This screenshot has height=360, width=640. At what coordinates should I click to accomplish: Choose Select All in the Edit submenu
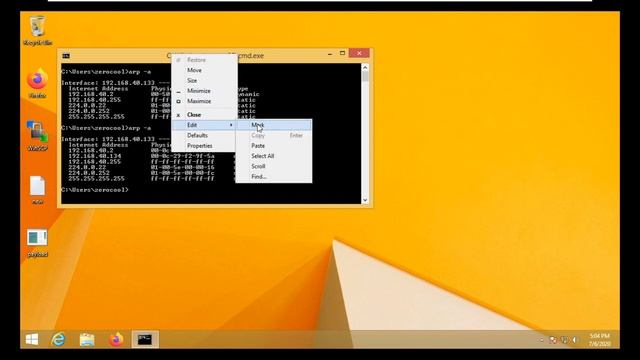click(273, 156)
